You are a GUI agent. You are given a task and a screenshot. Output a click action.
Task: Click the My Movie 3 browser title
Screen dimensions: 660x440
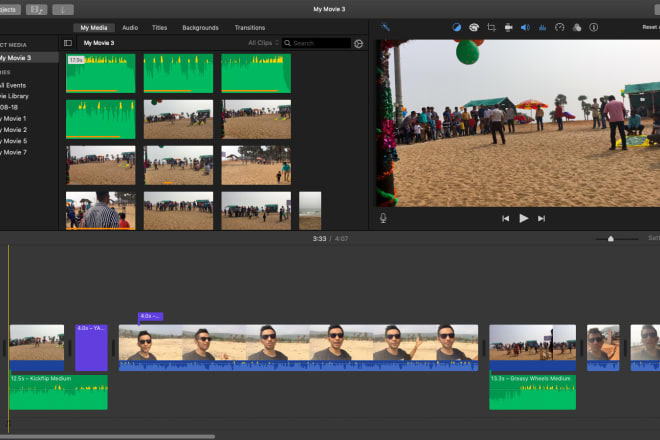coord(99,43)
